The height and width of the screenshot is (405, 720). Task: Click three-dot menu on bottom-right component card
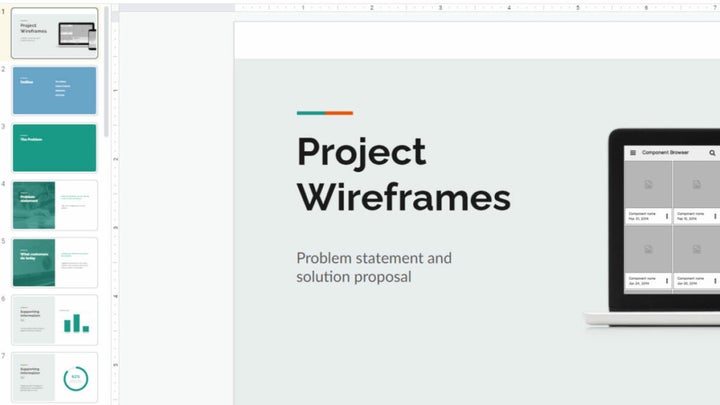point(715,280)
